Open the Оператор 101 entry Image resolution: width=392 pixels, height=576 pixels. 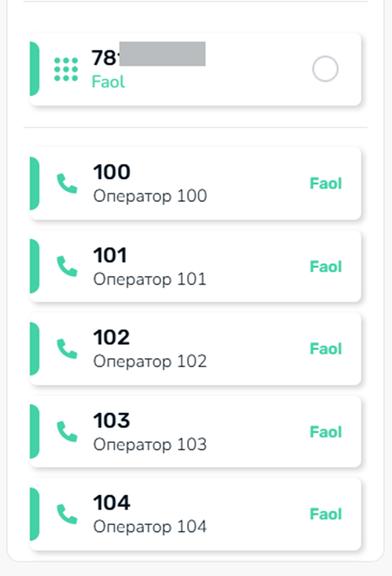pos(195,266)
